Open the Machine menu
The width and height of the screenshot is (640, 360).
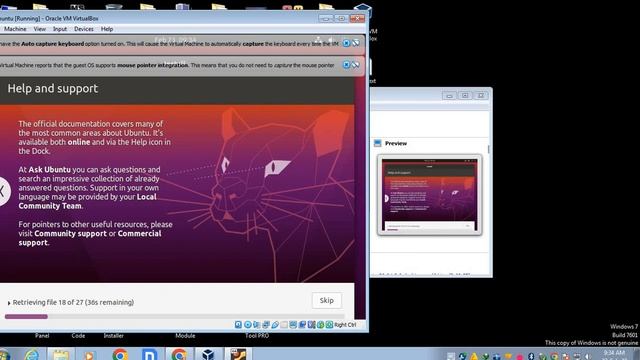tap(15, 29)
